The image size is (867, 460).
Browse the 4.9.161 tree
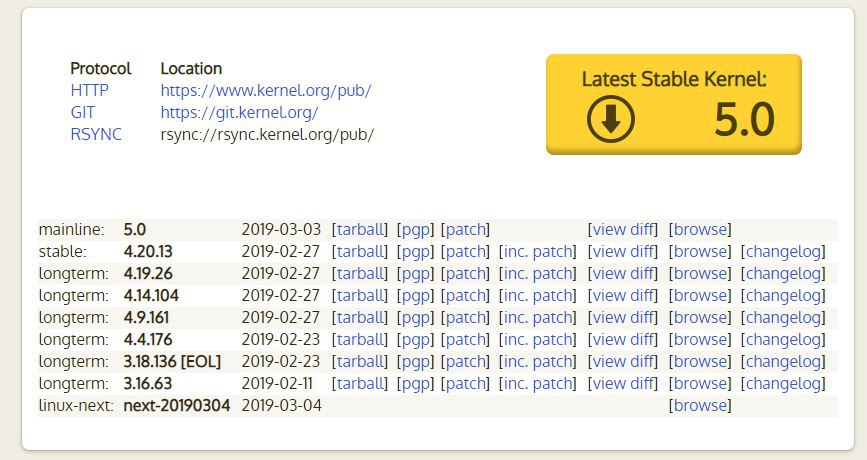(x=700, y=318)
